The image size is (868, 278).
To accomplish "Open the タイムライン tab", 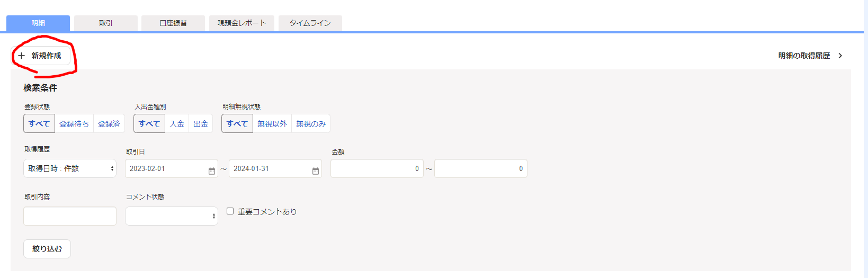I will point(310,23).
